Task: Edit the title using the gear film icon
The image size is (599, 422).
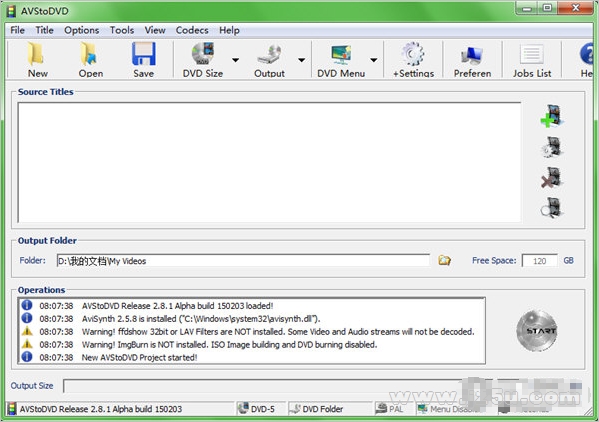Action: pyautogui.click(x=552, y=147)
